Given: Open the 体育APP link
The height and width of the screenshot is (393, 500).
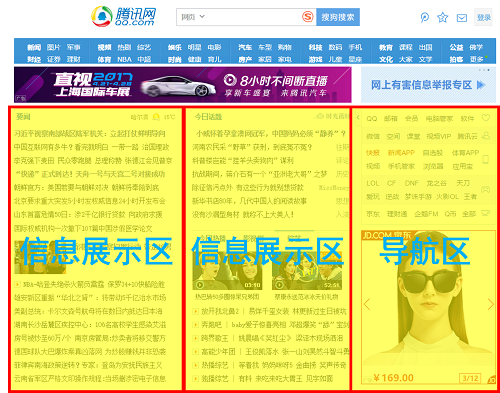Looking at the screenshot, I should pos(465,153).
